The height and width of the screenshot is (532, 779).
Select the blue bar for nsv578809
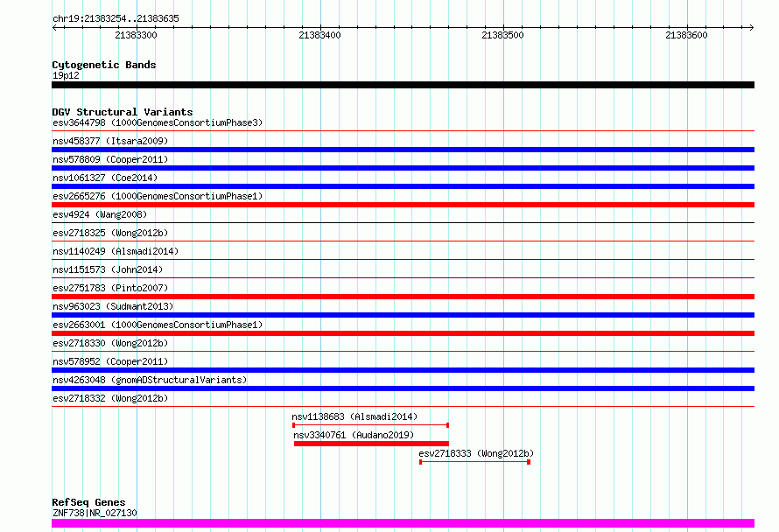[403, 168]
